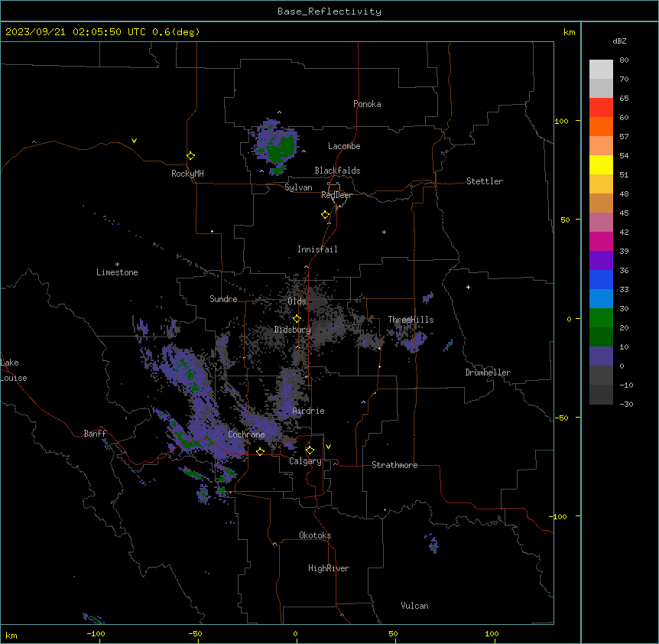Click the Cochrane label

click(x=246, y=434)
